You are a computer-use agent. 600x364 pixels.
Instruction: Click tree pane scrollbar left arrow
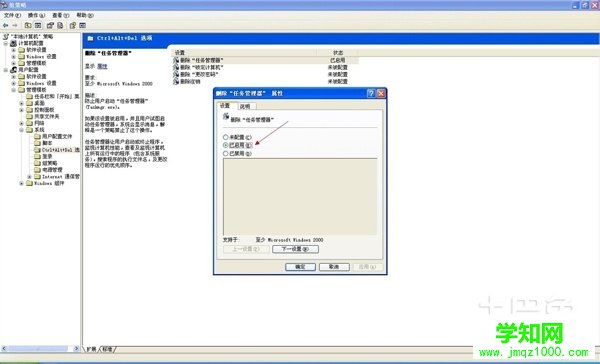click(4, 349)
